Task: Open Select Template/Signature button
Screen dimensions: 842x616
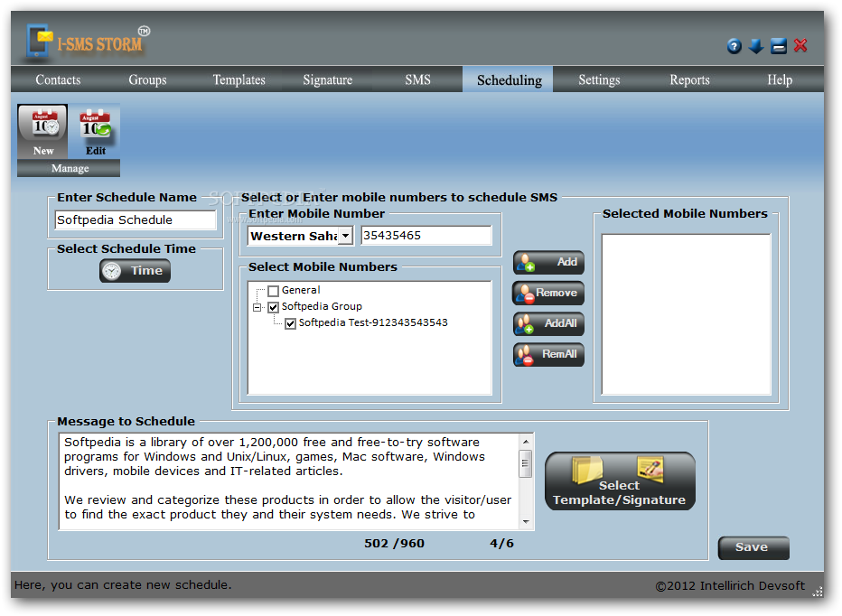Action: point(620,481)
